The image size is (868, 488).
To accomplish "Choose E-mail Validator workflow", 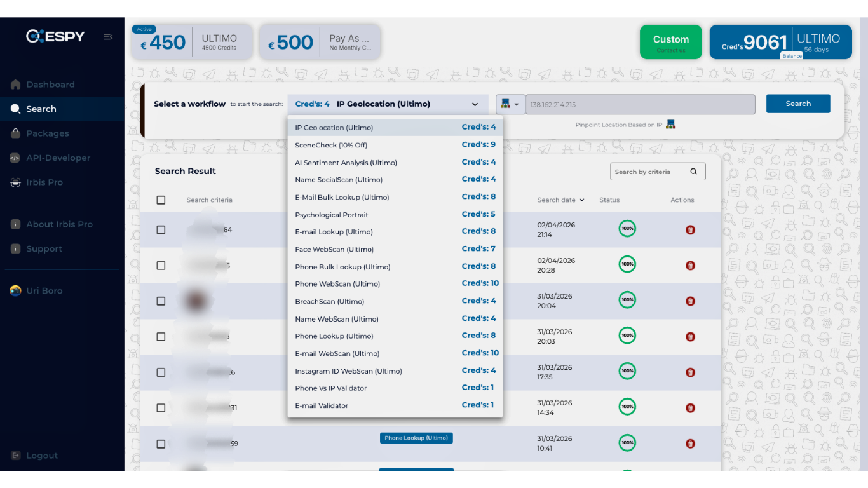I will (395, 405).
